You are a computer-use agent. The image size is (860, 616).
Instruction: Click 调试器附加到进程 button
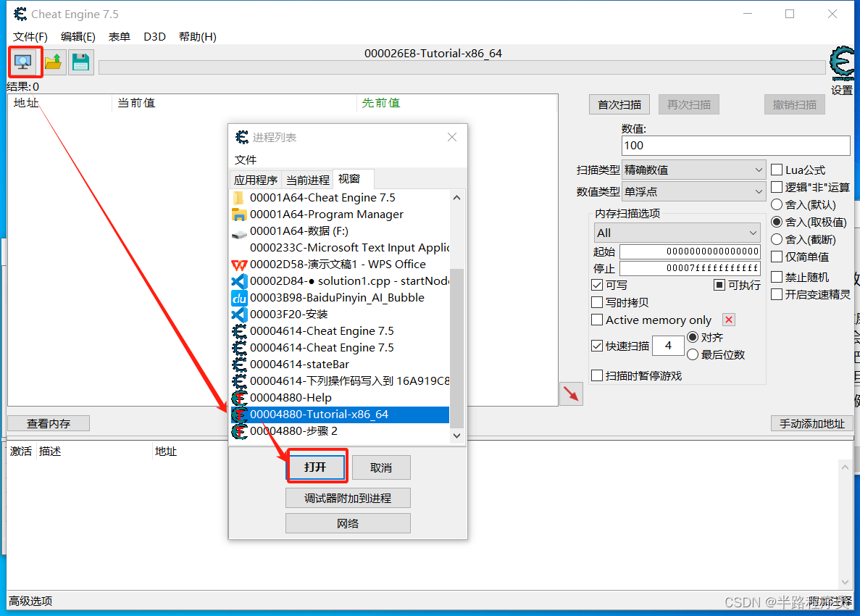348,498
